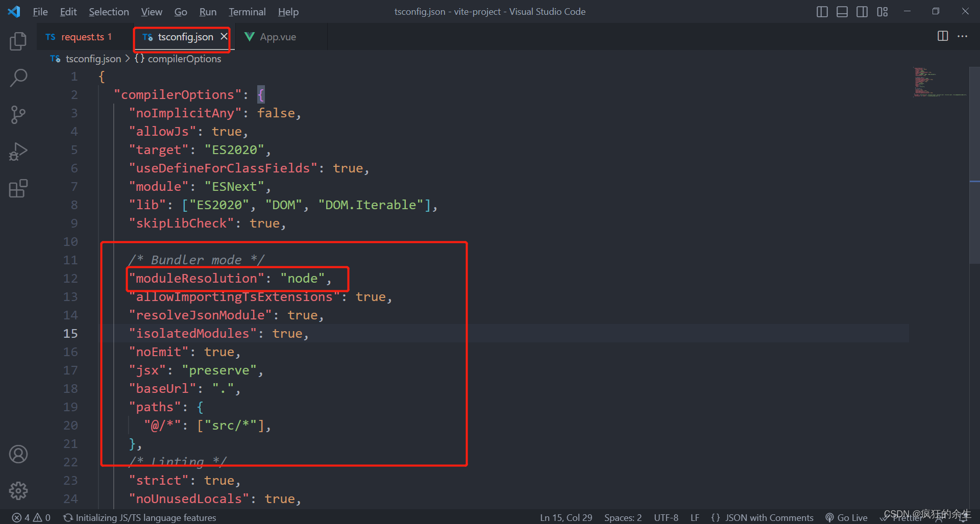Launch Go Live server from status bar
This screenshot has width=980, height=524.
846,517
